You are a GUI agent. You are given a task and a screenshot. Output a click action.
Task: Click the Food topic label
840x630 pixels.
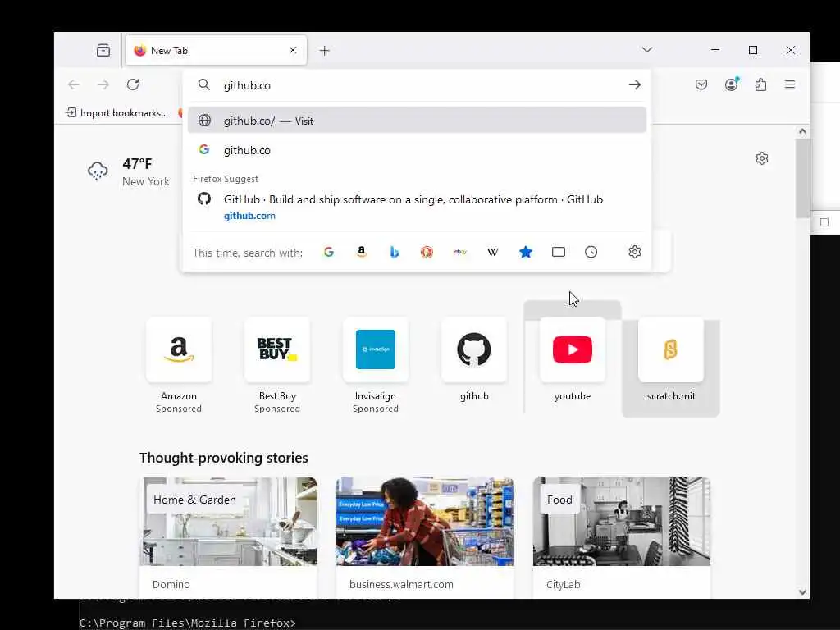(559, 500)
